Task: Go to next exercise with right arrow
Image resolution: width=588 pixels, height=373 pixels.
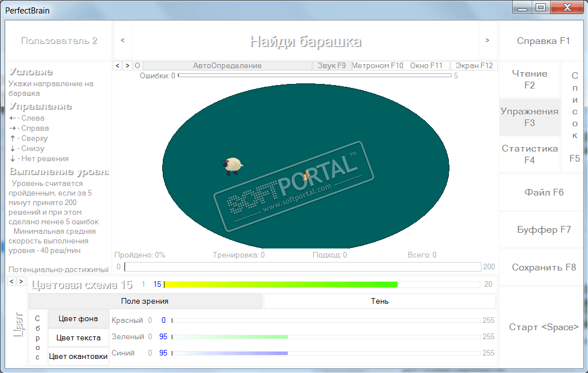Action: point(487,41)
